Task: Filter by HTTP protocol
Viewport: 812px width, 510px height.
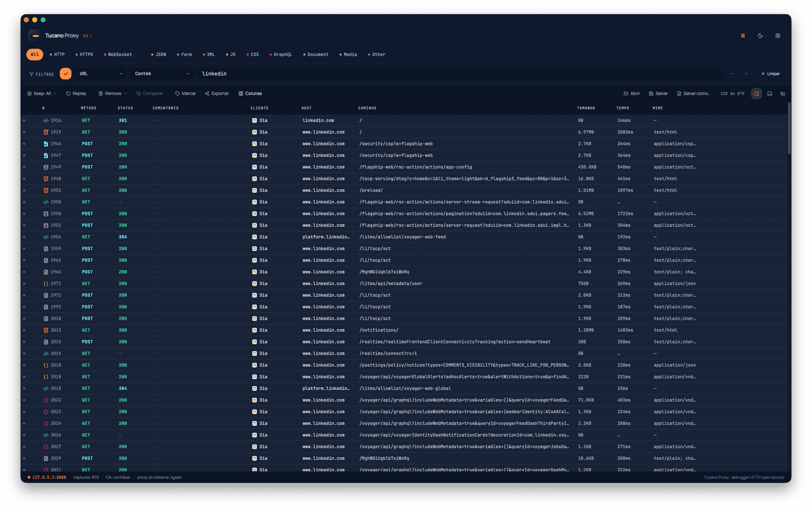Action: point(57,54)
